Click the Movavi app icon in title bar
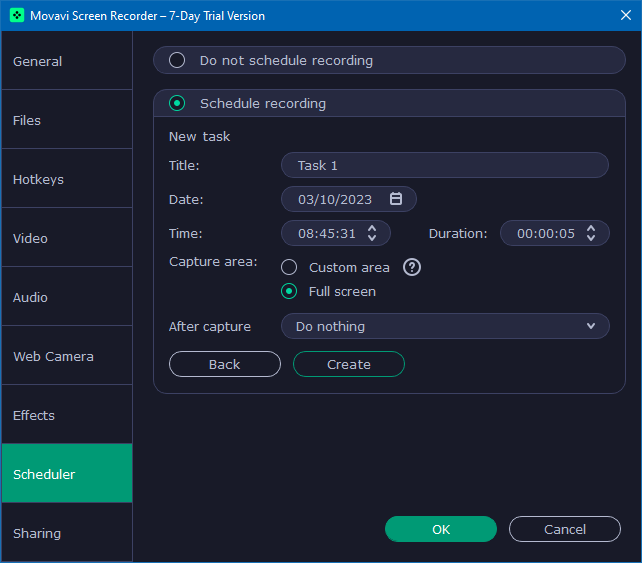Viewport: 642px width, 563px height. [x=17, y=15]
